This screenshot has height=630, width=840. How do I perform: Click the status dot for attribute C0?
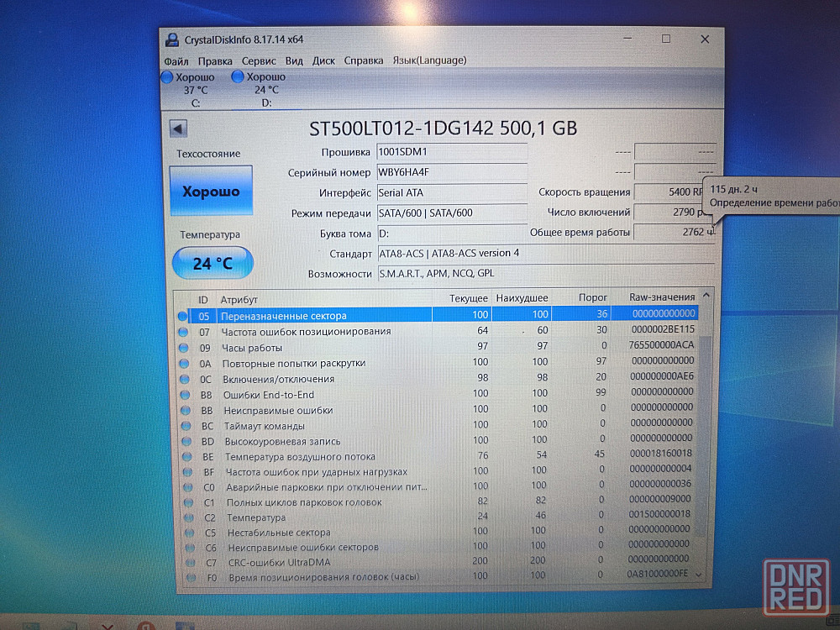coord(188,487)
